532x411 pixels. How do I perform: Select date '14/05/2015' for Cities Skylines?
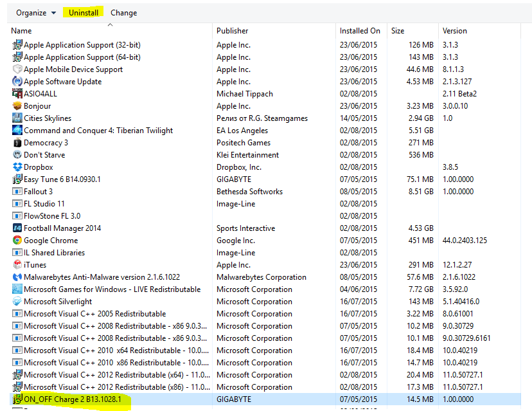pyautogui.click(x=359, y=118)
